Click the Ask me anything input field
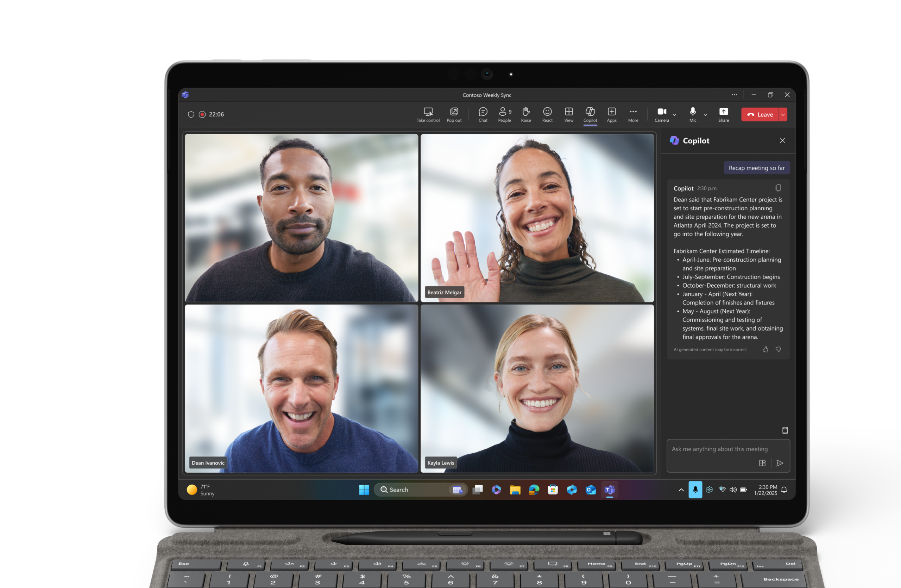The height and width of the screenshot is (588, 901). pyautogui.click(x=728, y=455)
